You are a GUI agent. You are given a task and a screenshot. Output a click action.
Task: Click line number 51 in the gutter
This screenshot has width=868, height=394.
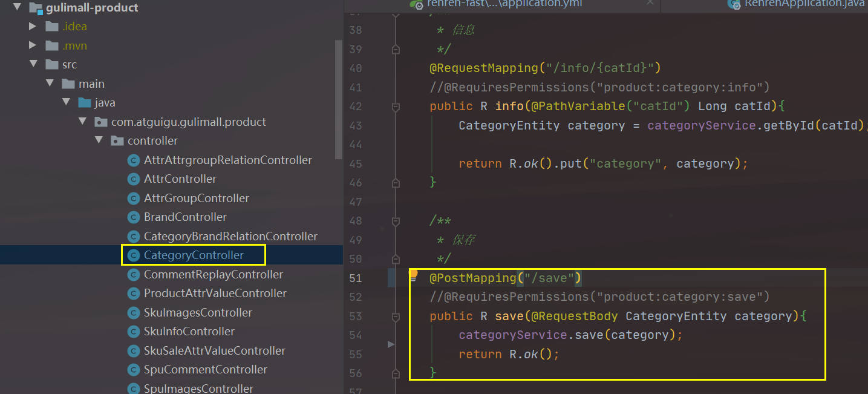[x=356, y=278]
